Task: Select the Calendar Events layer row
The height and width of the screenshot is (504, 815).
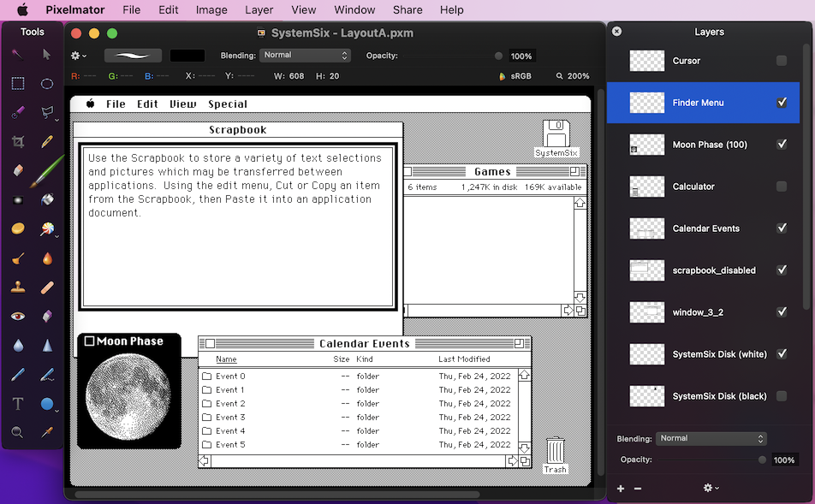Action: [703, 228]
